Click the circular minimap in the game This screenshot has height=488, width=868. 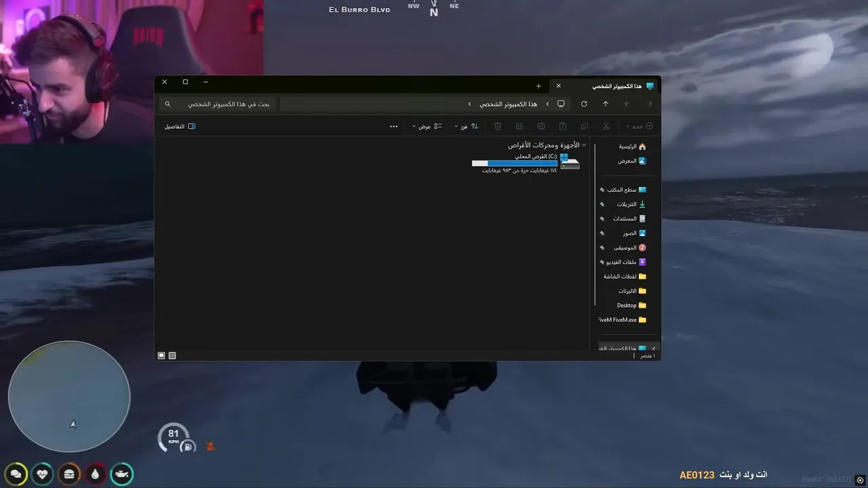(x=68, y=396)
